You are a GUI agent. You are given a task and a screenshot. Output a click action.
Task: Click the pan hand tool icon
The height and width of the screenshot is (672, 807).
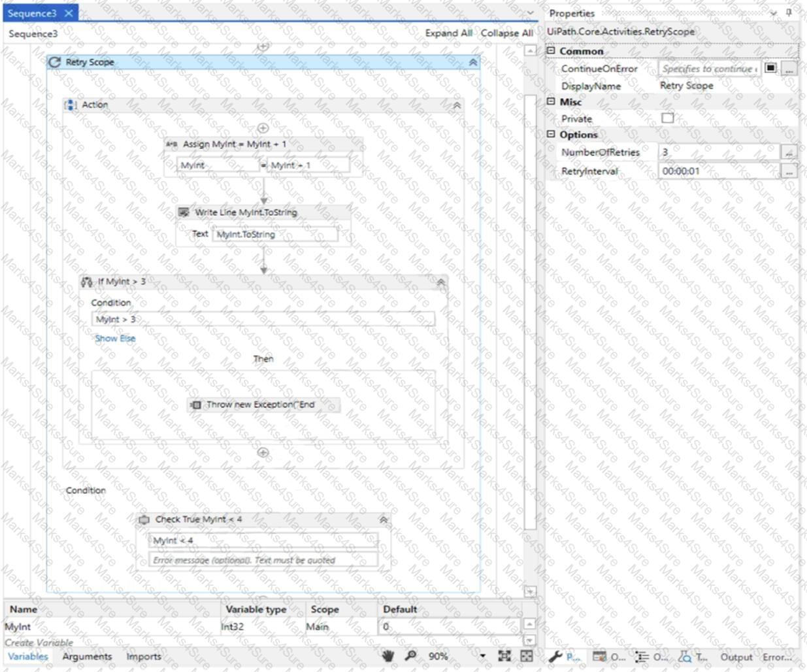(388, 656)
